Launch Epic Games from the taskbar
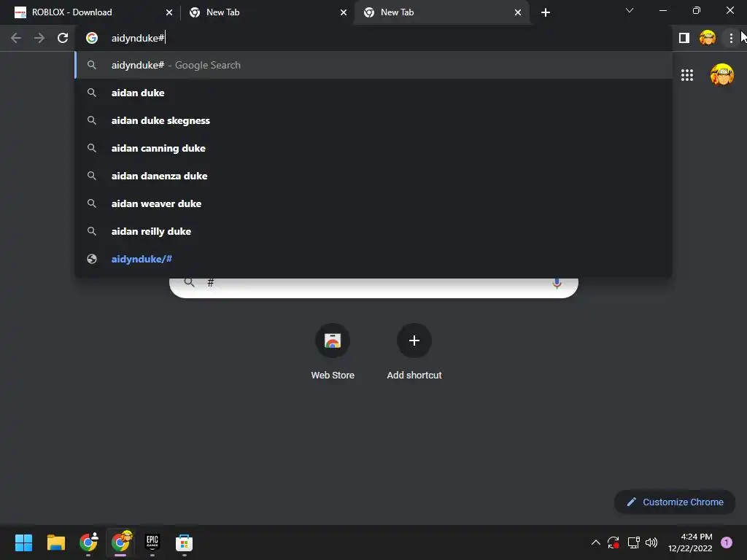The image size is (747, 560). (152, 542)
